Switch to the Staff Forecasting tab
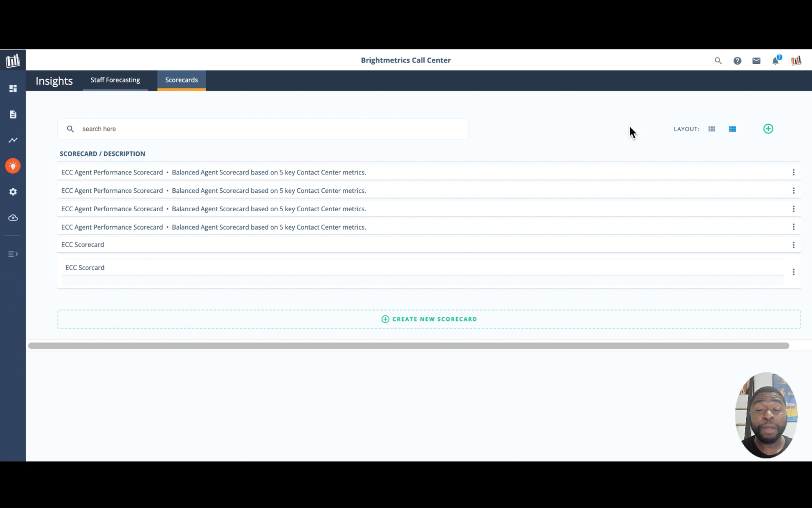Viewport: 812px width, 508px height. (x=115, y=80)
